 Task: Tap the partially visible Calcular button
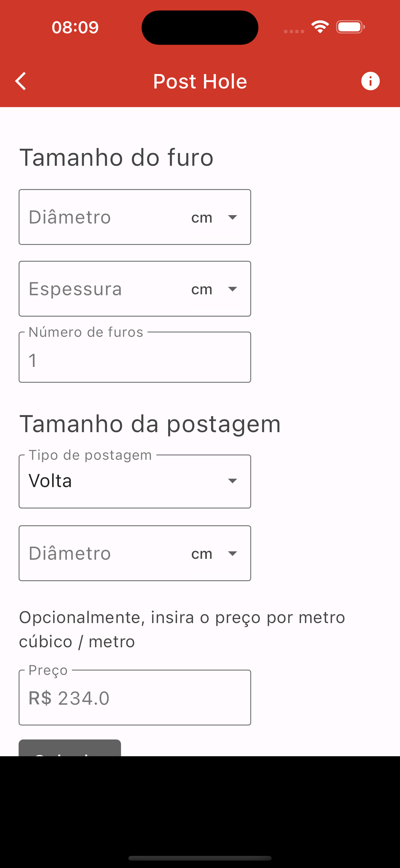[70, 748]
